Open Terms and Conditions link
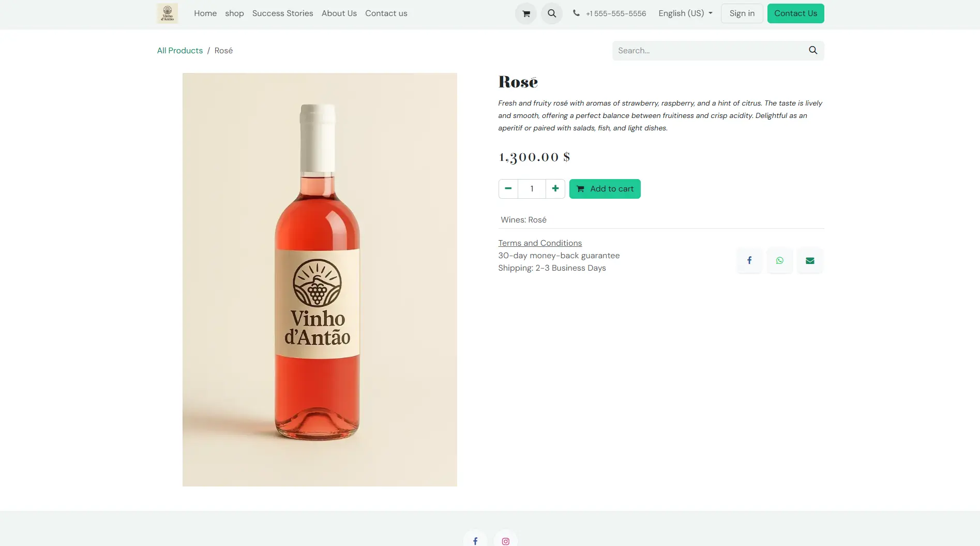 (540, 243)
